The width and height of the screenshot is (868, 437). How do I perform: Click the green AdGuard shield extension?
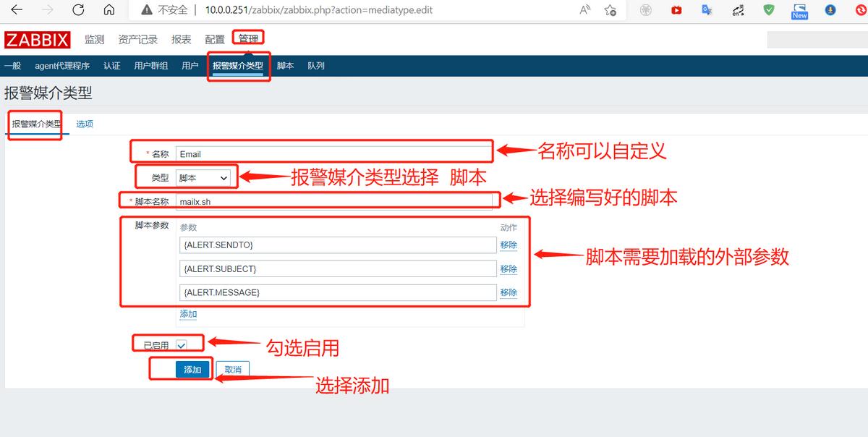[769, 11]
